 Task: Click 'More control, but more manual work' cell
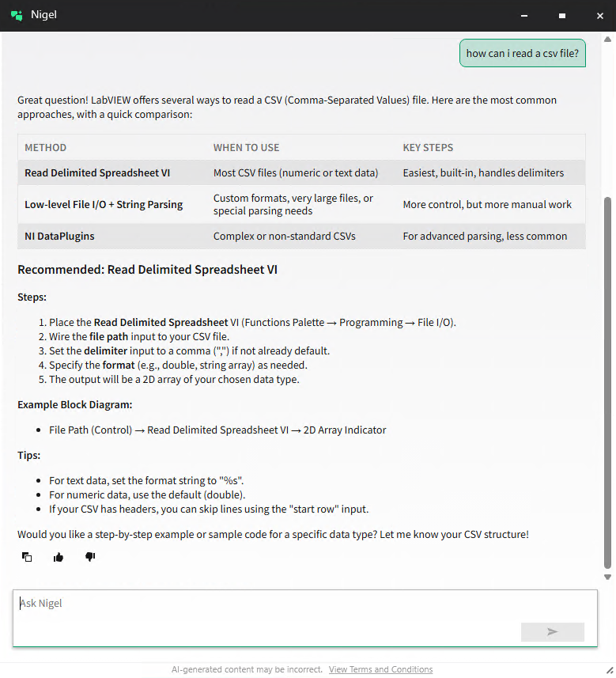487,204
